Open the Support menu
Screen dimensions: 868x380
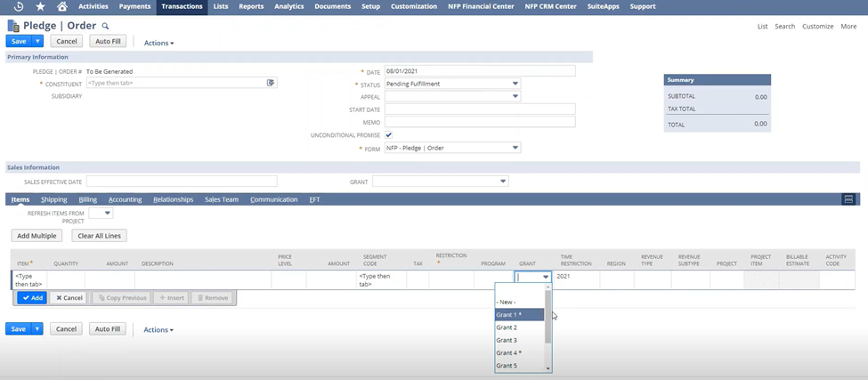(x=642, y=6)
